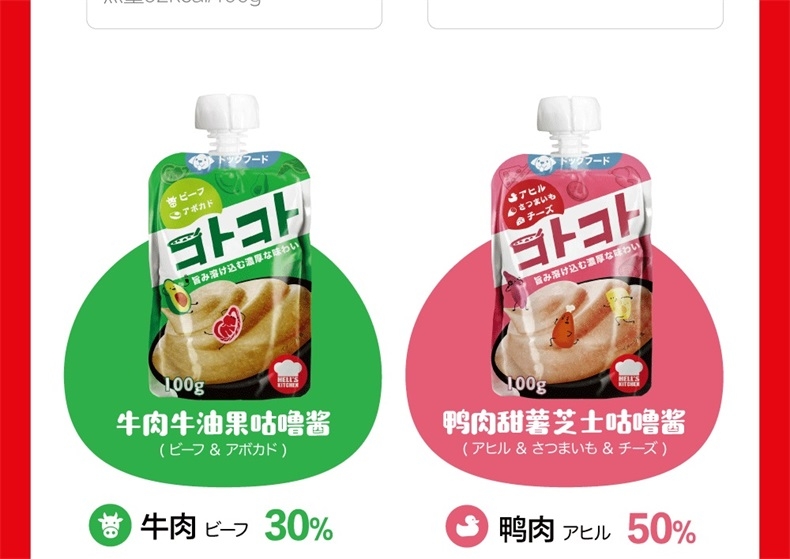Screen dimensions: 790x559
Task: Click the pink duck icon
Action: point(467,526)
